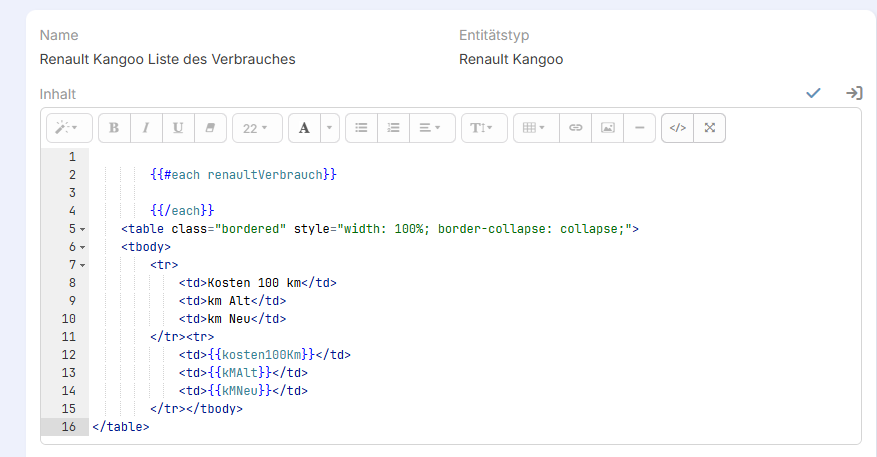Toggle the code view button
877x457 pixels.
click(x=678, y=128)
